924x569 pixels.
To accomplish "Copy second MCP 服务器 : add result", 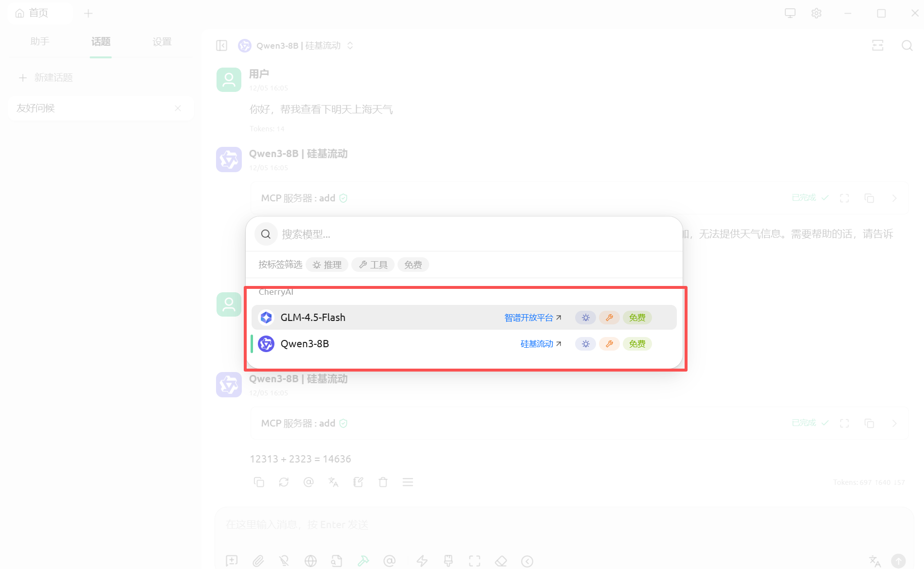I will point(869,423).
